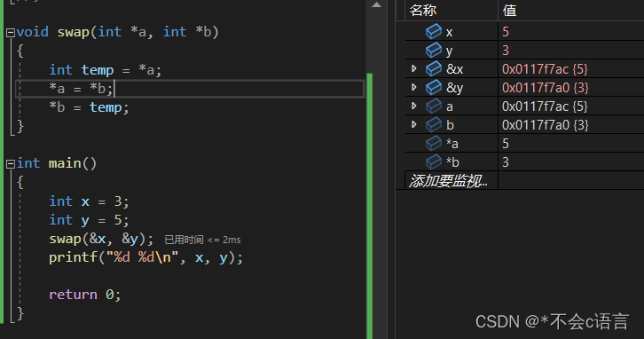The image size is (644, 339).
Task: Click the 添加要监视 input to add a watch
Action: 452,180
